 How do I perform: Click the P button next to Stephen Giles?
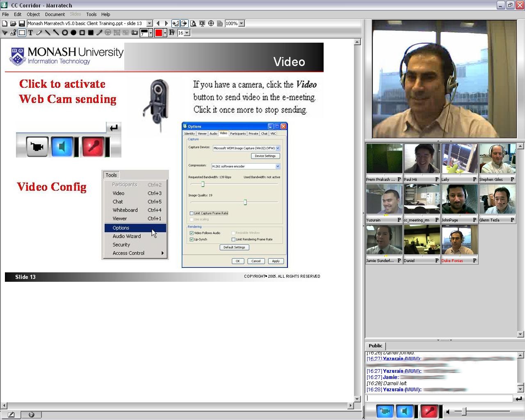pyautogui.click(x=512, y=179)
